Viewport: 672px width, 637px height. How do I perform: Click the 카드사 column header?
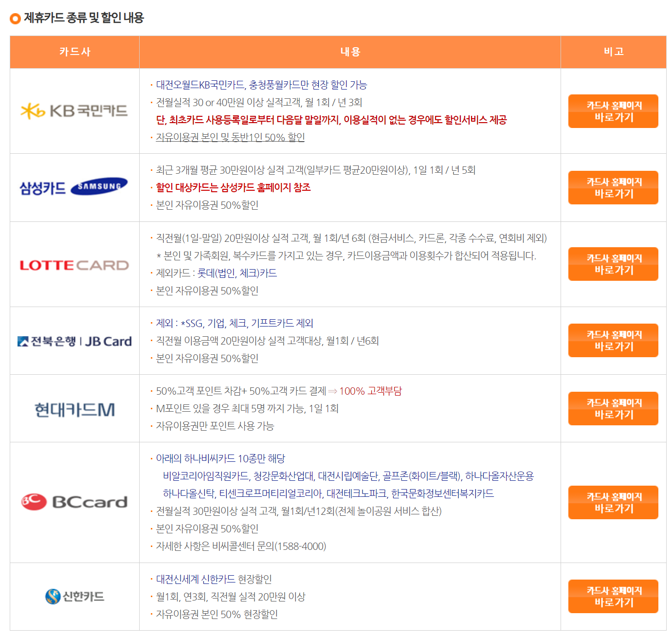tap(74, 52)
